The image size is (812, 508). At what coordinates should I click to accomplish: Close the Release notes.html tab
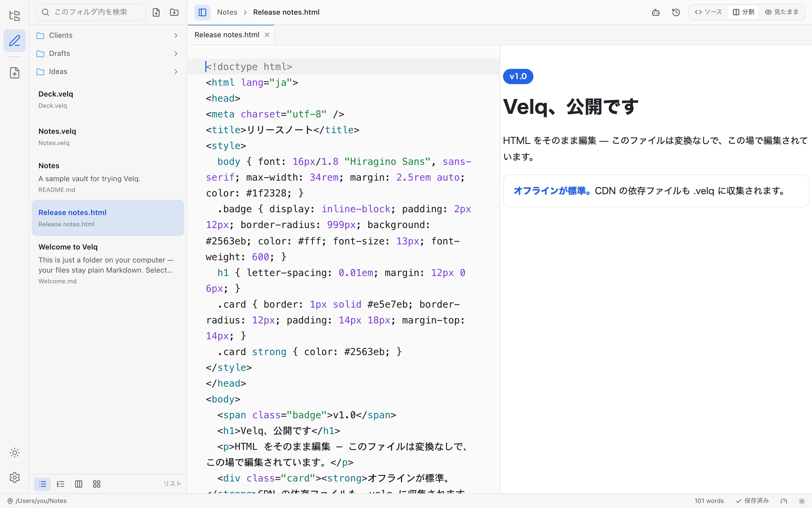pos(267,35)
